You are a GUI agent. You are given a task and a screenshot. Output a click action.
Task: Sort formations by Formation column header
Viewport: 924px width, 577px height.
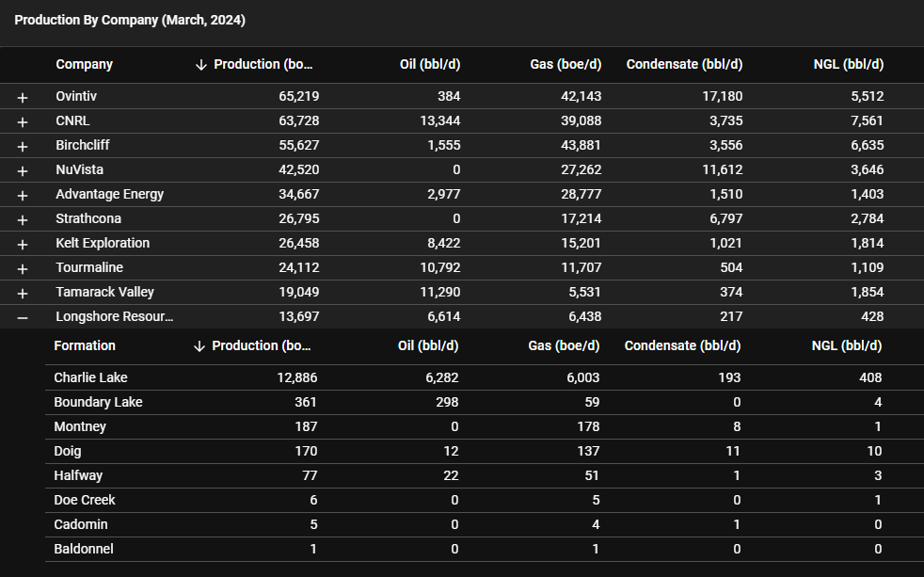coord(85,345)
